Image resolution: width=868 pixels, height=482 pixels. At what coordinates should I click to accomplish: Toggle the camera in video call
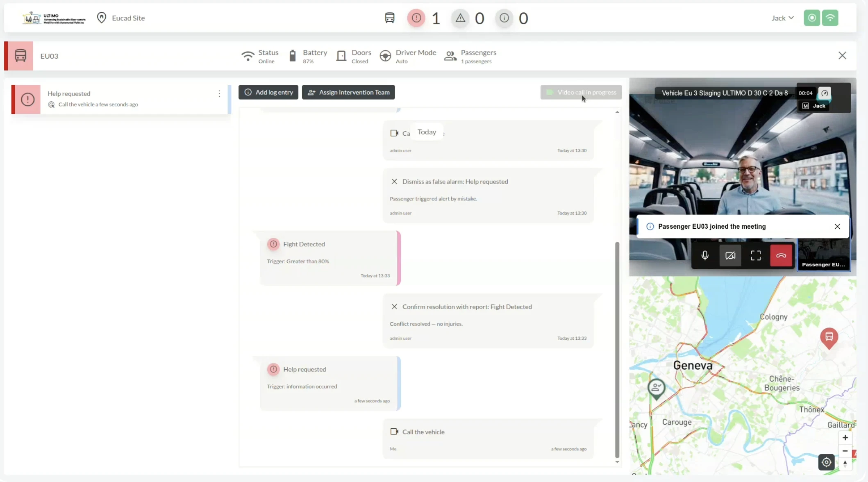pos(730,255)
